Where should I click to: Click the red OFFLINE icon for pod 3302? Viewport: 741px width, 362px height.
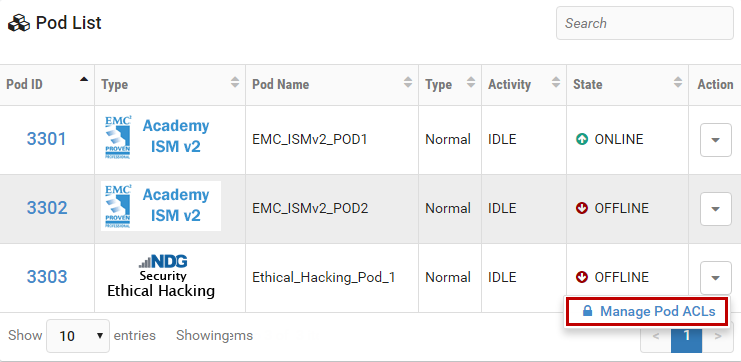pos(582,208)
